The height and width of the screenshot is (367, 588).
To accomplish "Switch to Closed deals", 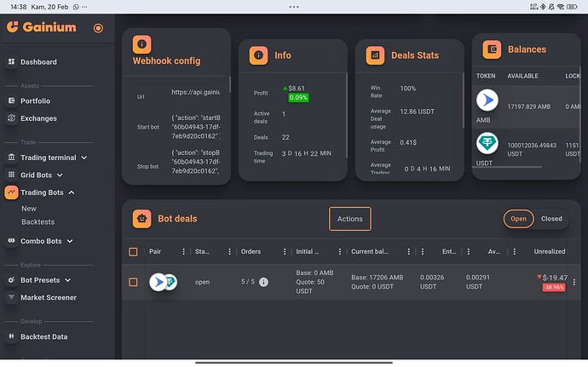I will tap(551, 219).
